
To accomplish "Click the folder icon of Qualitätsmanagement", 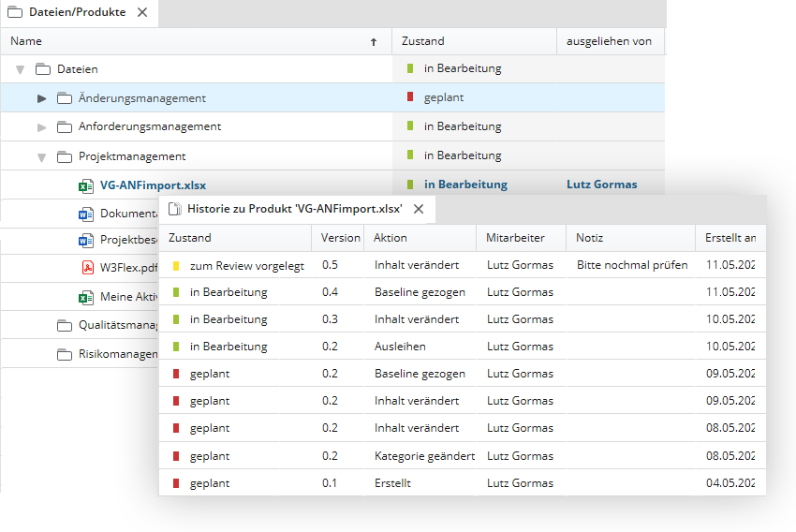I will tap(64, 326).
